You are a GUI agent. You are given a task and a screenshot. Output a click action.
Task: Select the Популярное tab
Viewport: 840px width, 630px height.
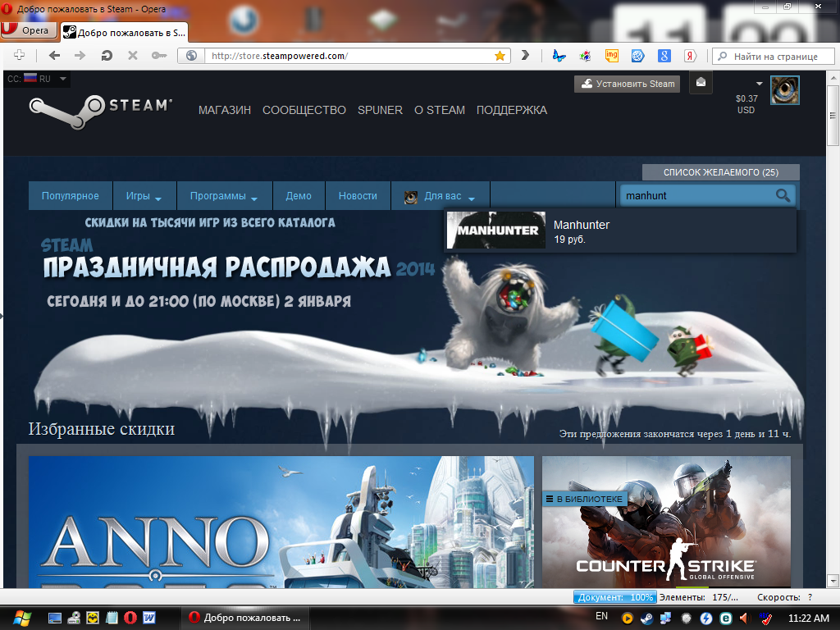[71, 195]
